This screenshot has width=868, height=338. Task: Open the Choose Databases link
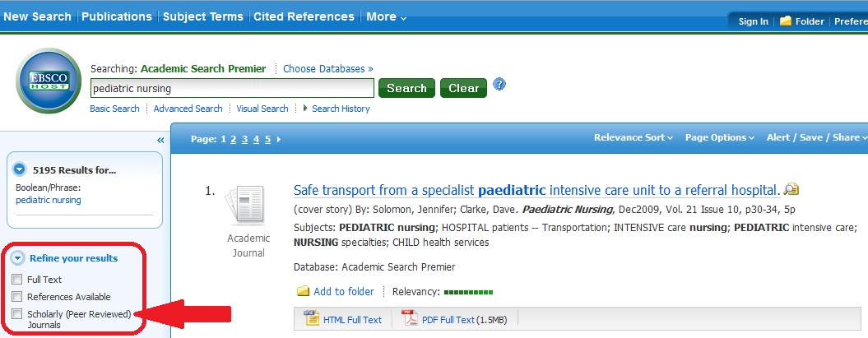click(x=328, y=68)
